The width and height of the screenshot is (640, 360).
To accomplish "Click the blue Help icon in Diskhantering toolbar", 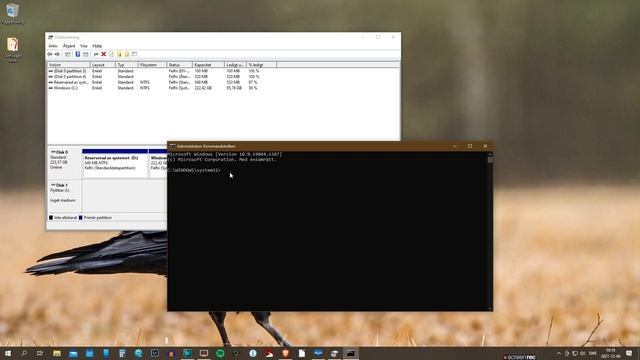I will coord(78,54).
